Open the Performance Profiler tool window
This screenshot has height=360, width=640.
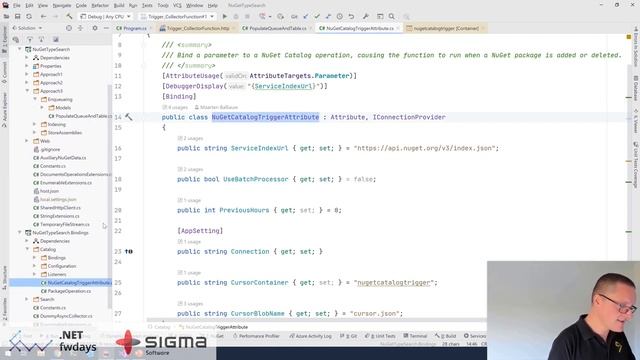(x=256, y=336)
